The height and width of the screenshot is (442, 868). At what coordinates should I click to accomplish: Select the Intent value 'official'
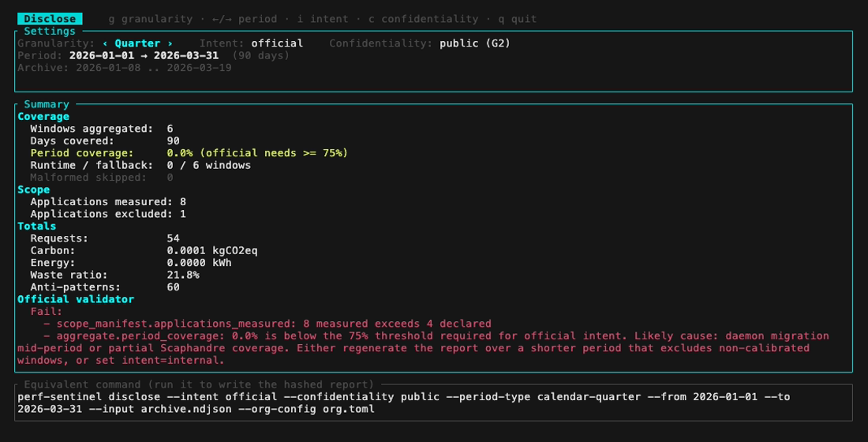point(277,43)
